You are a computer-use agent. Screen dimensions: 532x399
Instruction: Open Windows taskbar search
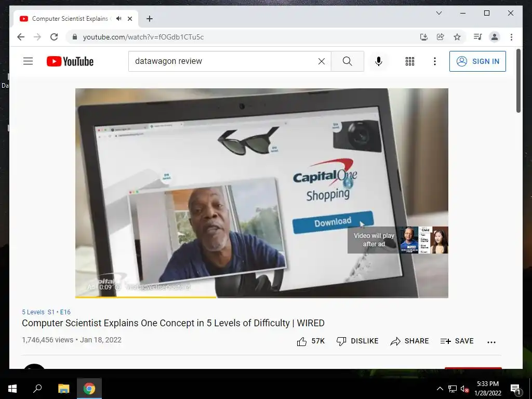[x=37, y=389]
